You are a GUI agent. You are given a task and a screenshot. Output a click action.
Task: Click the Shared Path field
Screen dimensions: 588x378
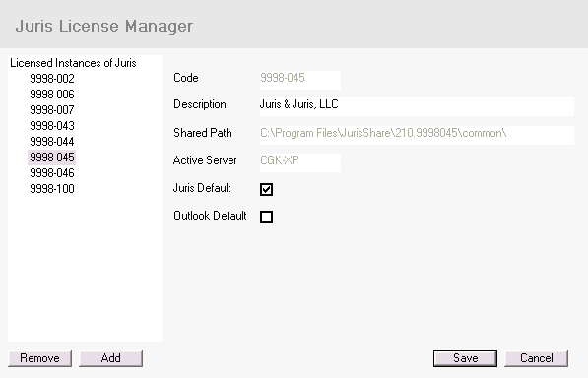point(417,135)
